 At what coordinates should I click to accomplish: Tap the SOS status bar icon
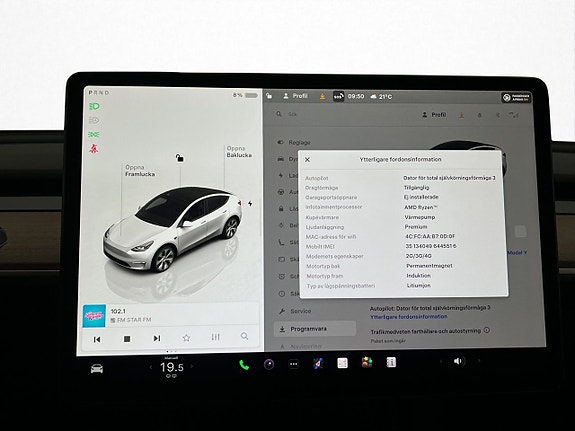coord(338,96)
